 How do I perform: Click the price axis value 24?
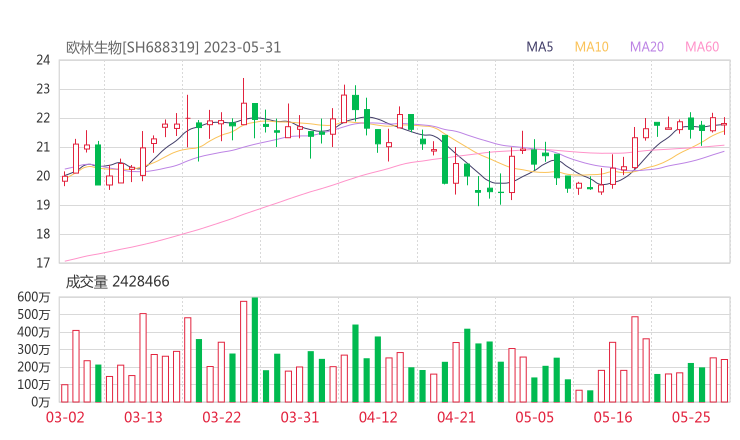point(43,60)
